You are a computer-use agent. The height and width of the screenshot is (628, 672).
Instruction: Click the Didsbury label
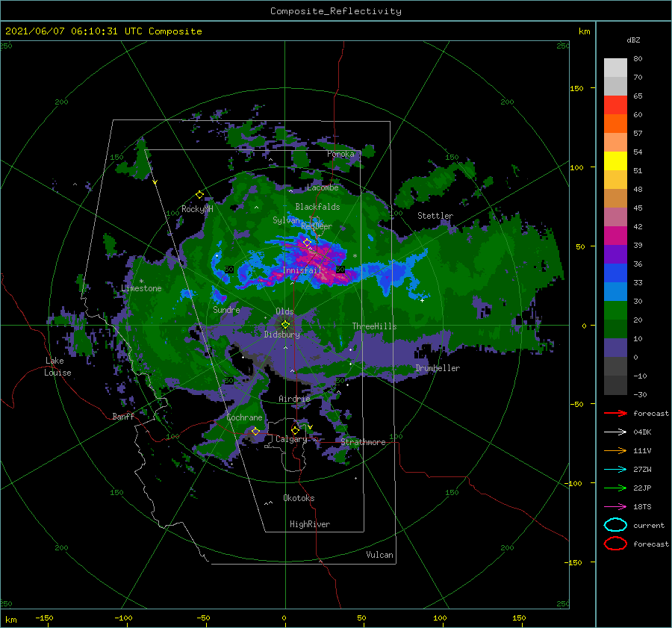tap(282, 335)
